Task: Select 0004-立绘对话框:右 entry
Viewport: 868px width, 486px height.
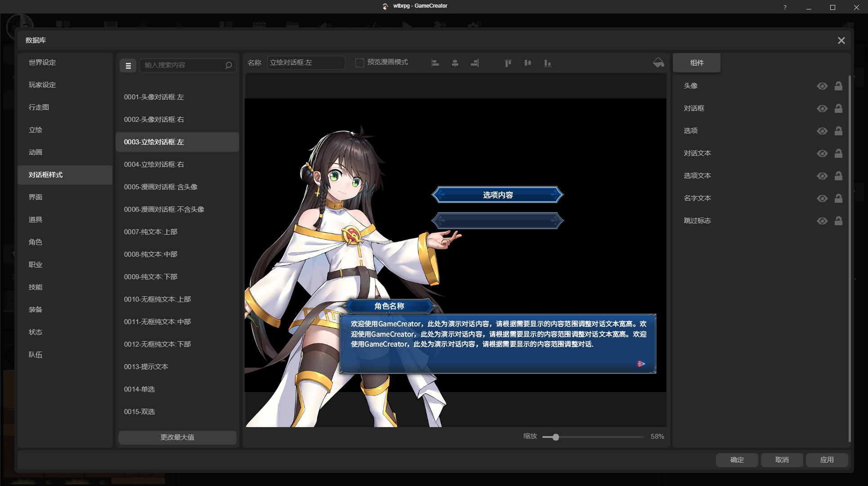Action: pos(177,165)
